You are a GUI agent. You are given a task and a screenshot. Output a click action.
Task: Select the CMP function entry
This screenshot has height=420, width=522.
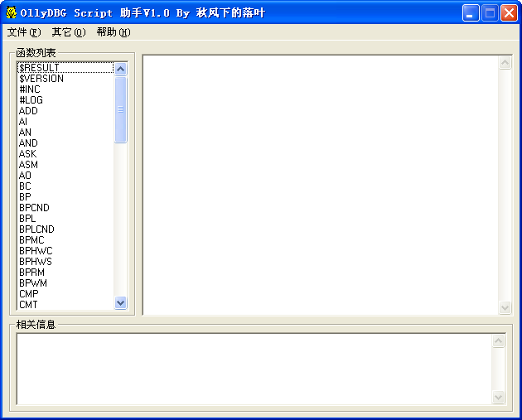point(28,294)
